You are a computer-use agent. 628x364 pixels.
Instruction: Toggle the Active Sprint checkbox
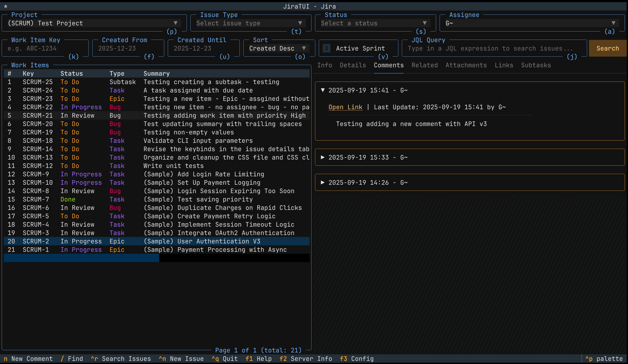click(326, 48)
